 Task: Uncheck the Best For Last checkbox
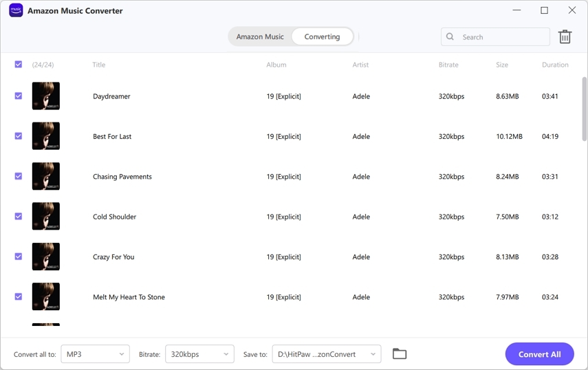click(19, 136)
